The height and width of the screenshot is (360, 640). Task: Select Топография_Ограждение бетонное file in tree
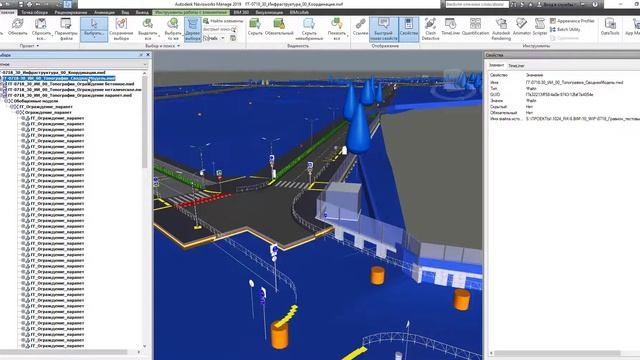point(71,84)
